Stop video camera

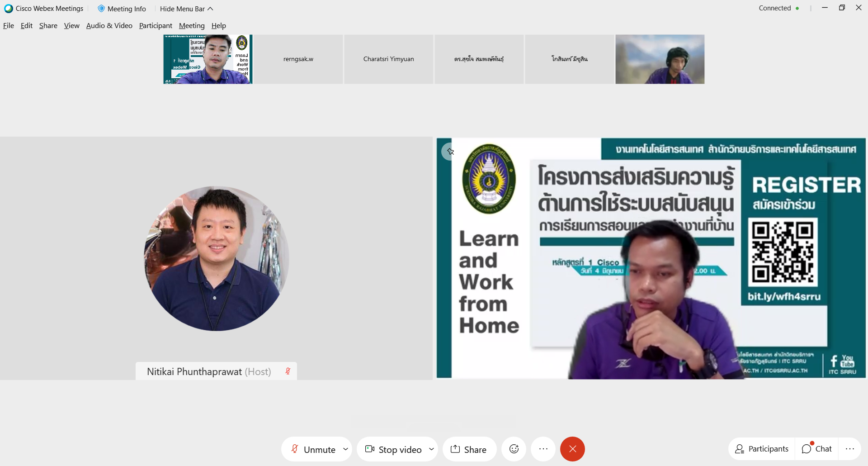tap(393, 449)
